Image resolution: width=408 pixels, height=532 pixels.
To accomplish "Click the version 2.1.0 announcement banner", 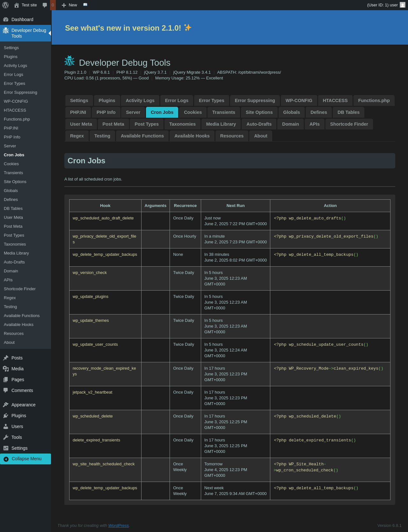I will pos(128,28).
